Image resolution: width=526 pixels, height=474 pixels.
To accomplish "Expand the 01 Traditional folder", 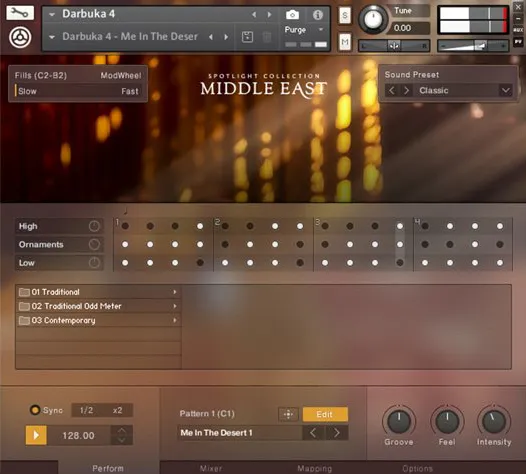I will click(x=99, y=292).
